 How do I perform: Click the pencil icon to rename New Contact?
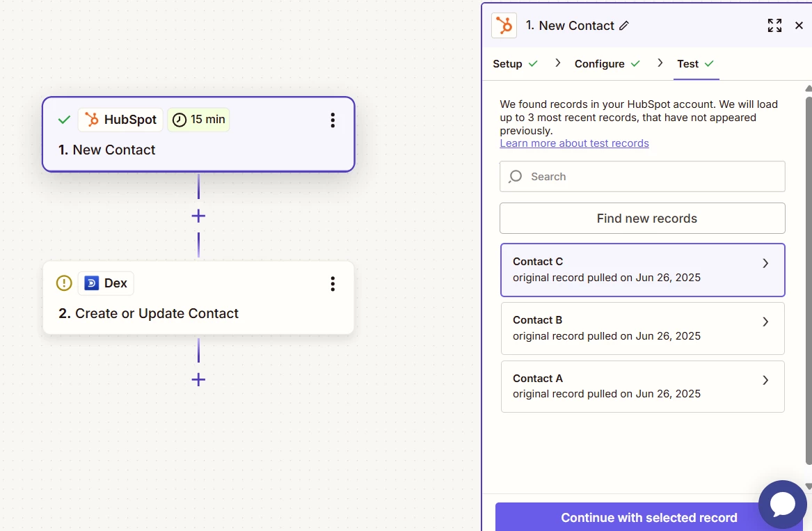tap(624, 25)
